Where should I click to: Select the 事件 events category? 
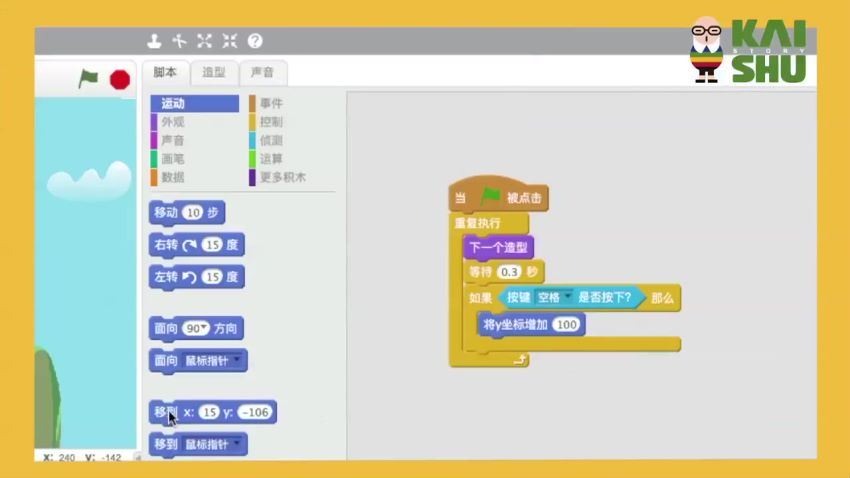[x=272, y=104]
